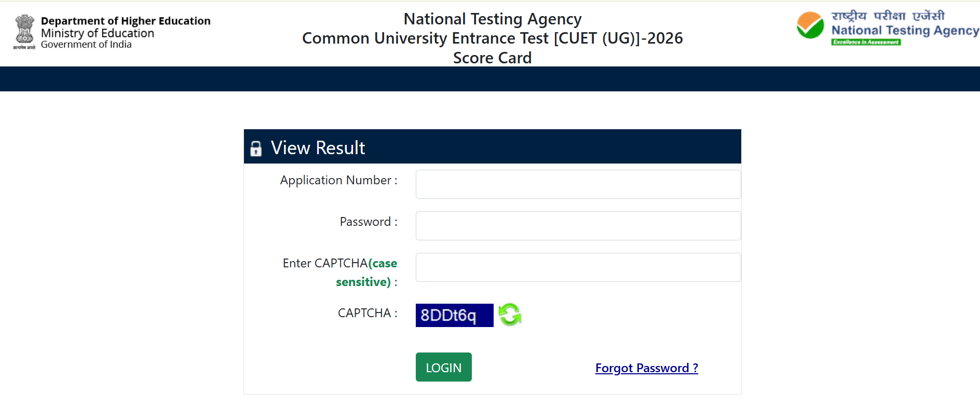This screenshot has width=980, height=407.
Task: Open the Forgot Password ? link
Action: click(646, 368)
